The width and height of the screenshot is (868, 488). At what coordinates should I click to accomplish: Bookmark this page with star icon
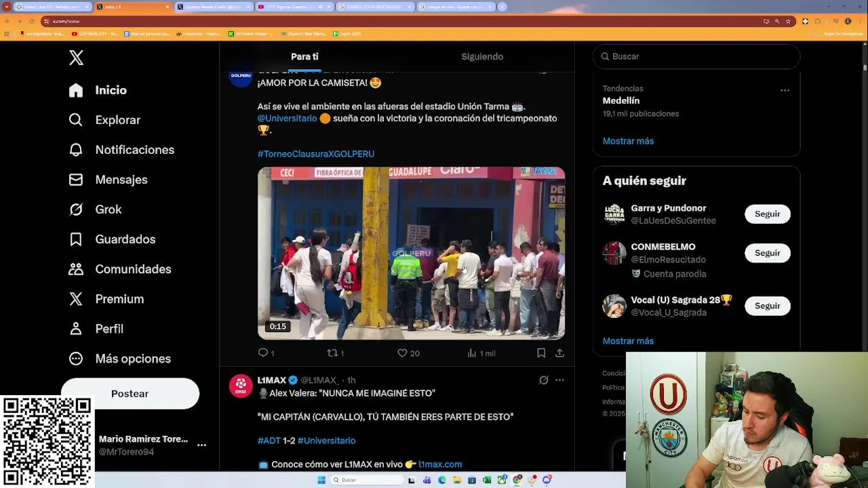[788, 21]
